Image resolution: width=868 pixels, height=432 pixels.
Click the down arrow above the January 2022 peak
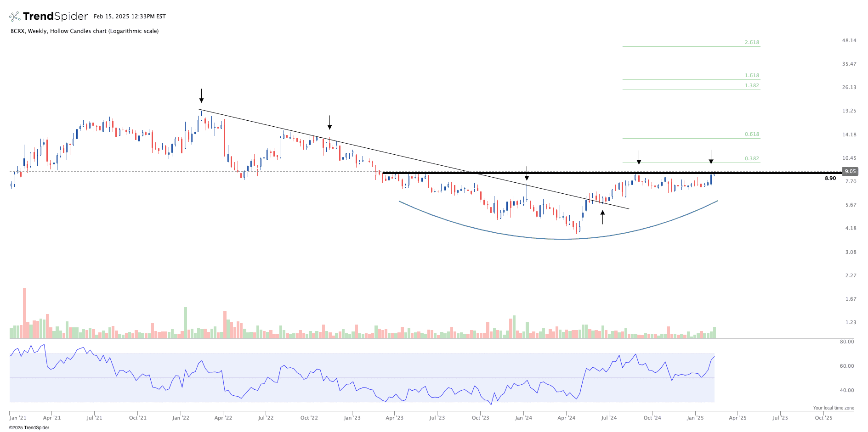201,96
